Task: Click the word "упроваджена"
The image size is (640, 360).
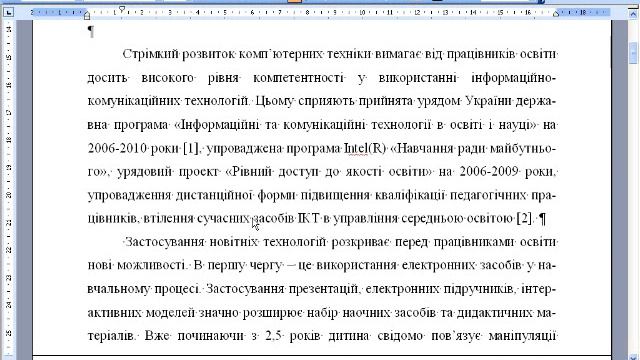Action: [244, 148]
